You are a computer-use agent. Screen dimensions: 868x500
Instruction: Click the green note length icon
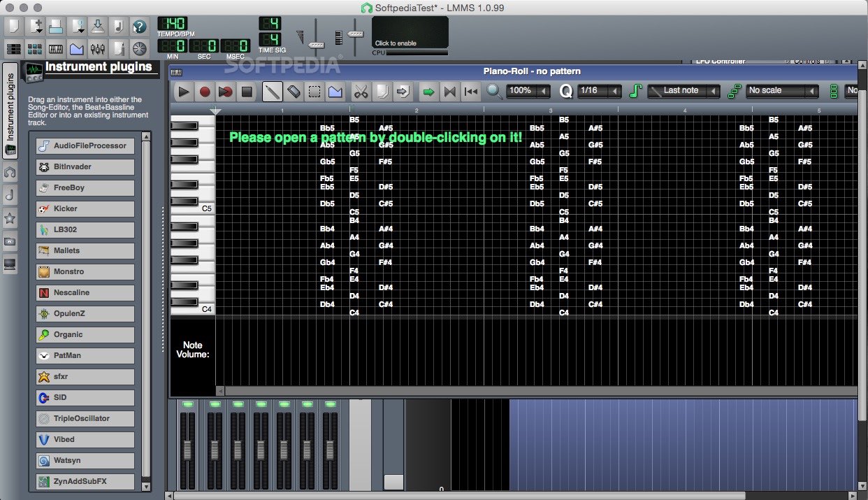point(635,91)
